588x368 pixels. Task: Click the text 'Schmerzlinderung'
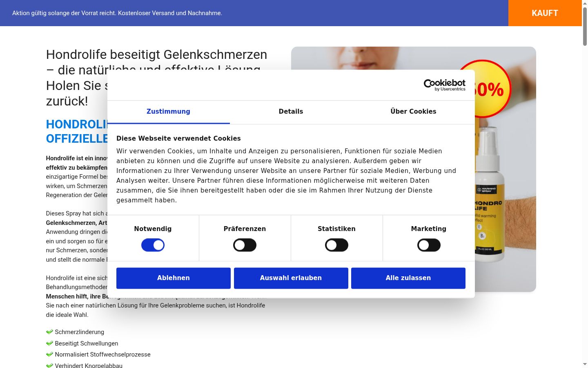tap(80, 332)
